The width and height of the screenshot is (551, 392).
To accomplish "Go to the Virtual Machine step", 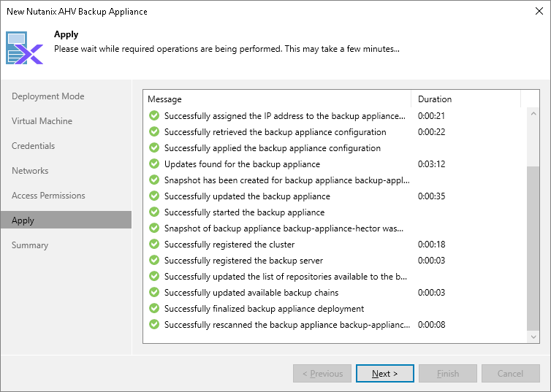I will pyautogui.click(x=42, y=121).
